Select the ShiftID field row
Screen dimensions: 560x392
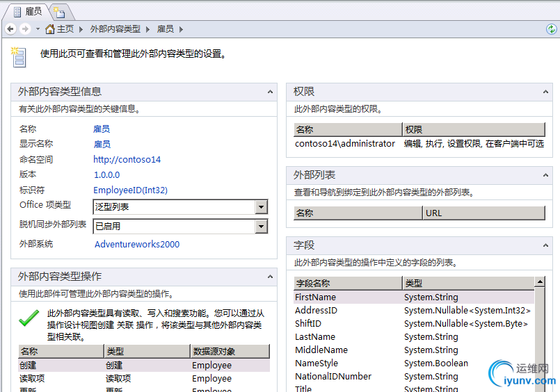point(414,323)
